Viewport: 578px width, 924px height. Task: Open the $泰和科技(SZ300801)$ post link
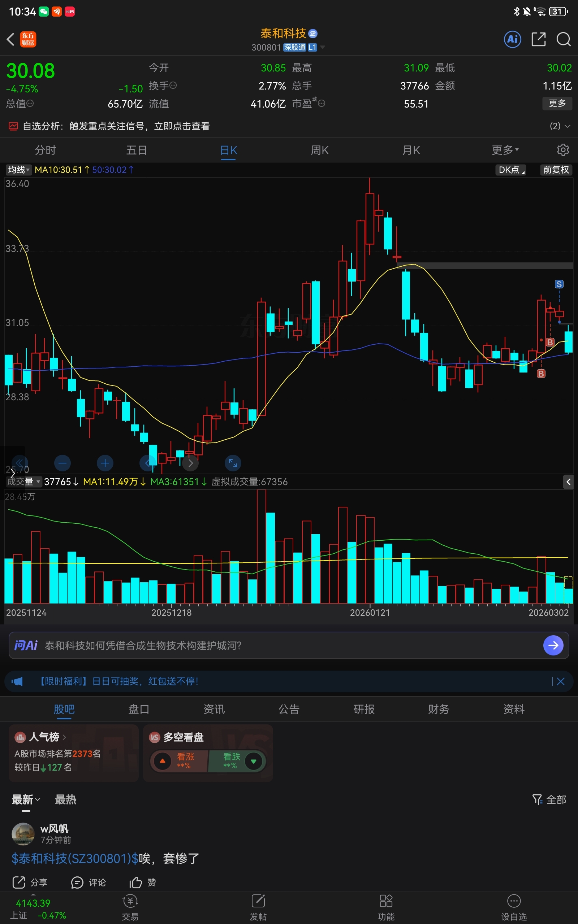click(x=75, y=858)
